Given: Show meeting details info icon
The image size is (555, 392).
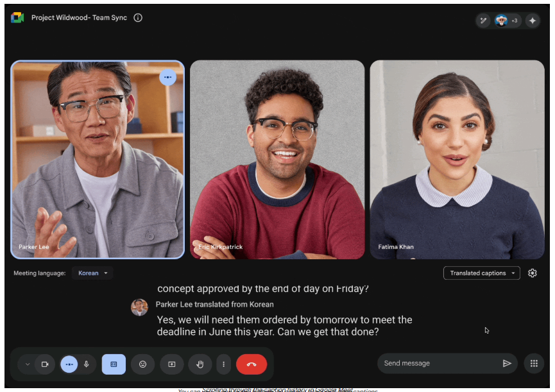Looking at the screenshot, I should pyautogui.click(x=138, y=18).
